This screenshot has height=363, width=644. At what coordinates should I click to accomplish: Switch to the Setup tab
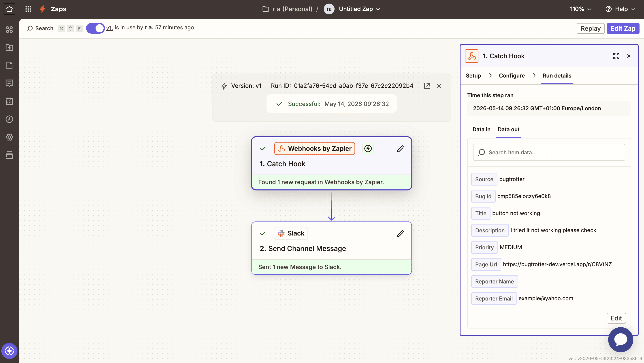pyautogui.click(x=473, y=76)
